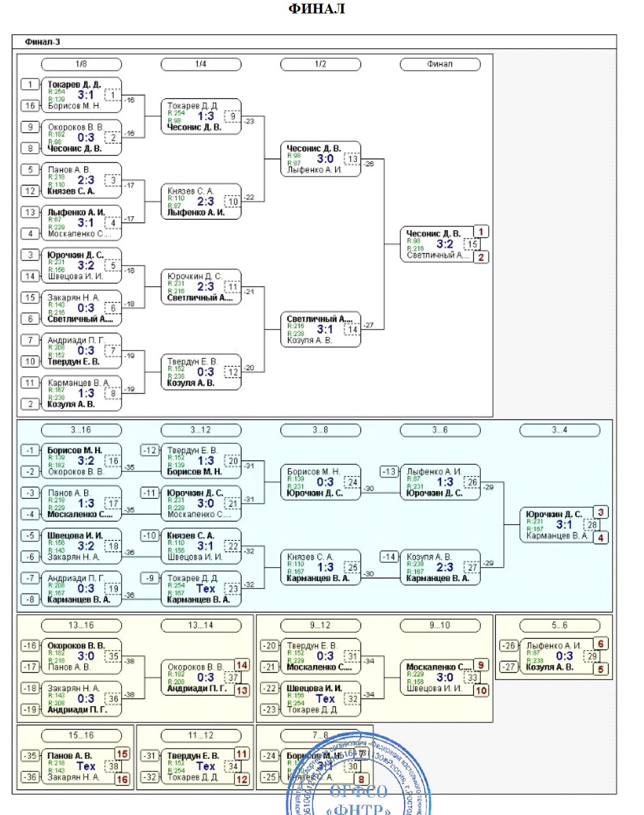This screenshot has width=644, height=815.
Task: Select the "3..6" stage header
Action: click(440, 430)
